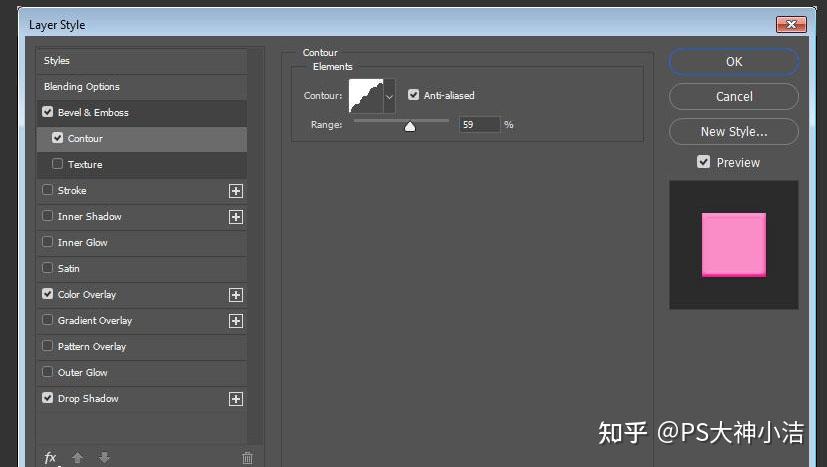Move effect up with arrow icon
The image size is (827, 467).
point(78,458)
